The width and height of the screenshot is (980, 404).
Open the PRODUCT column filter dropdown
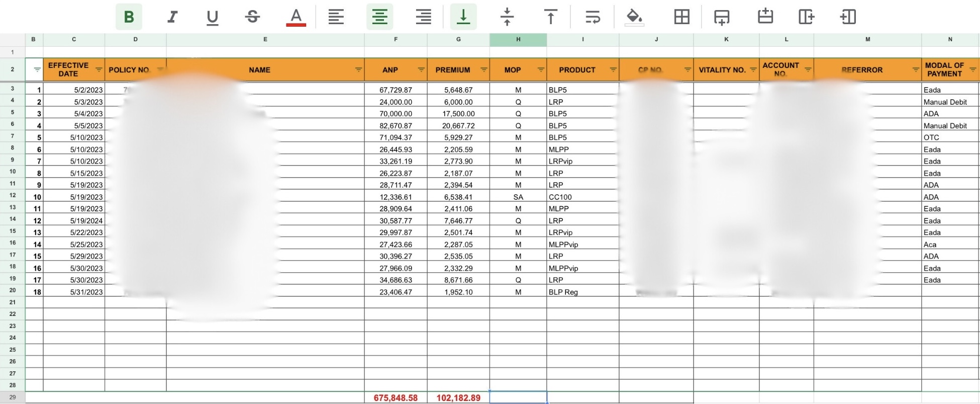[613, 70]
